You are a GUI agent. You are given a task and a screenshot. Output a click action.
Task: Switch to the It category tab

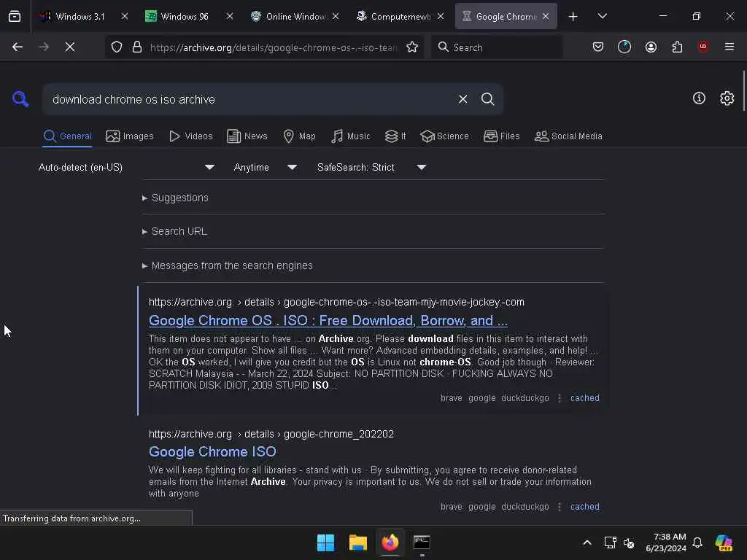(395, 136)
